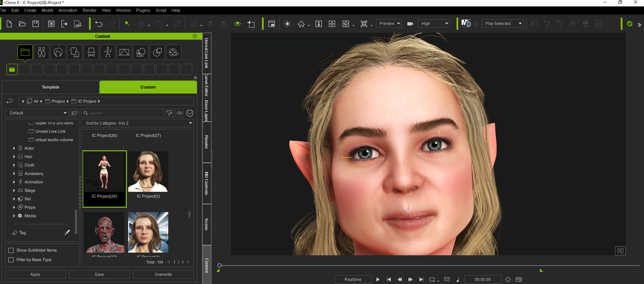The height and width of the screenshot is (284, 644).
Task: Expand the Props tree node
Action: click(x=14, y=207)
